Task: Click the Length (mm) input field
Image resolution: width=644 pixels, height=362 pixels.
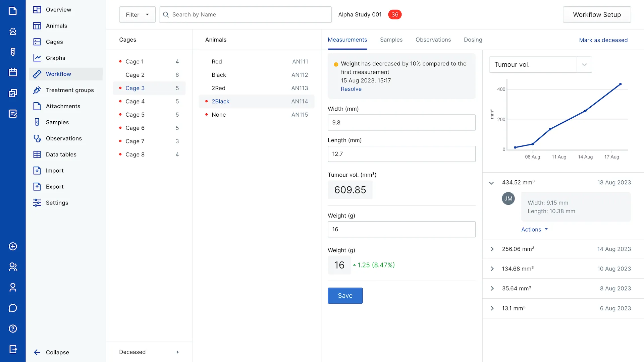Action: click(x=401, y=154)
